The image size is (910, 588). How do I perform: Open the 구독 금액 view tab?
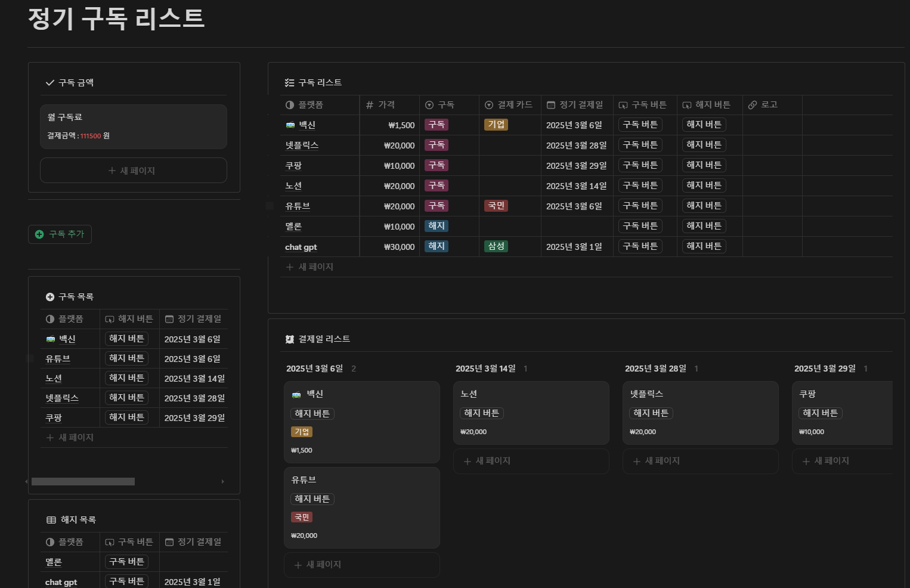coord(70,83)
